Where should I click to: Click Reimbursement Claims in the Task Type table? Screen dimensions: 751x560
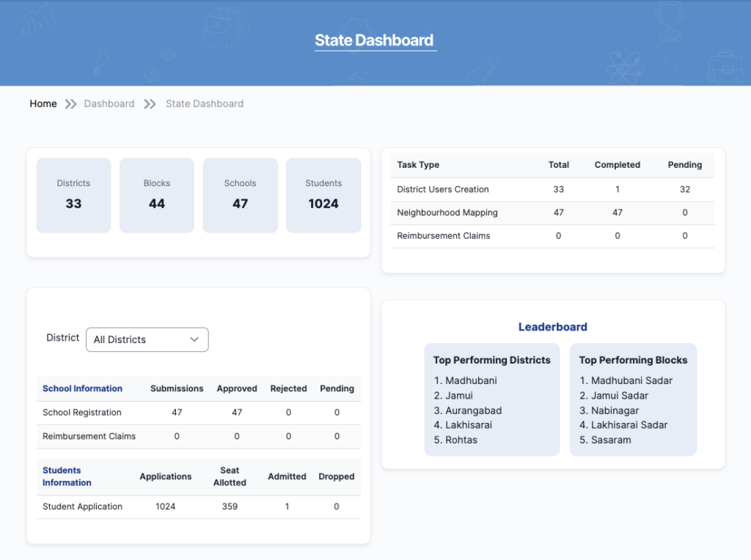[x=444, y=236]
